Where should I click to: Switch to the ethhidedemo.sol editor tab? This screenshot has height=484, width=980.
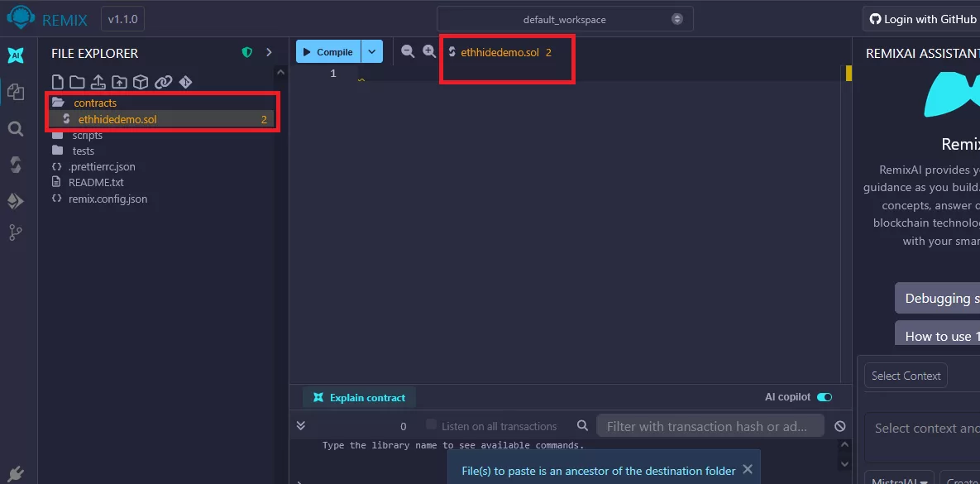[500, 52]
